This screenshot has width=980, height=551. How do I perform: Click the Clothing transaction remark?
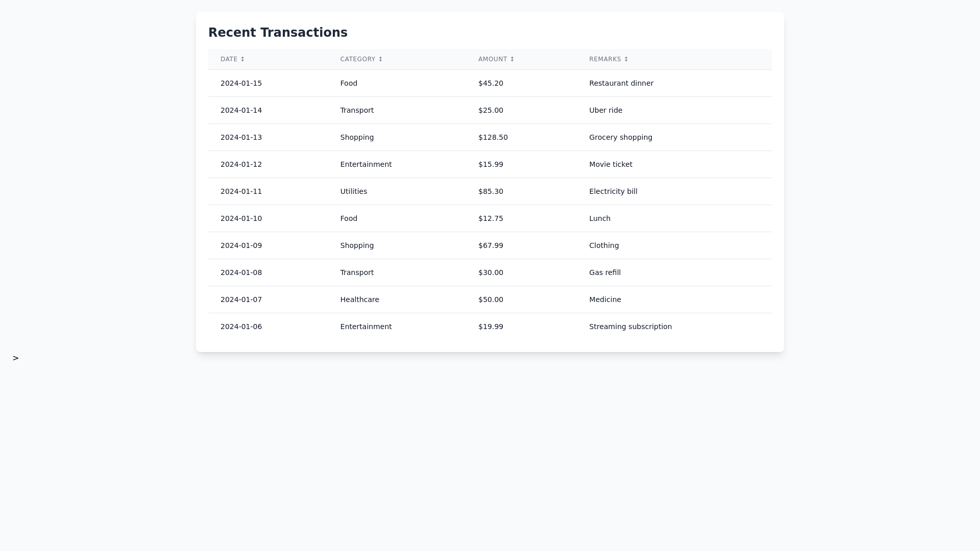pyautogui.click(x=603, y=245)
